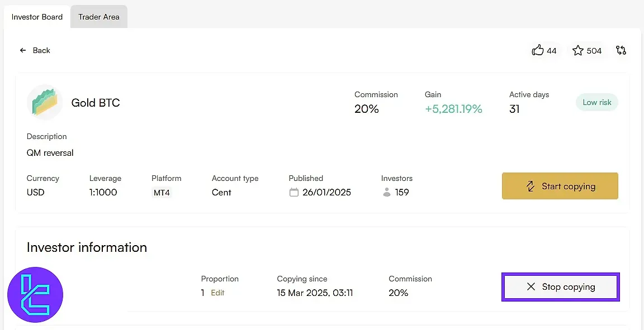This screenshot has height=330, width=644.
Task: Click the thumbs-up icon showing 44 likes
Action: click(537, 50)
